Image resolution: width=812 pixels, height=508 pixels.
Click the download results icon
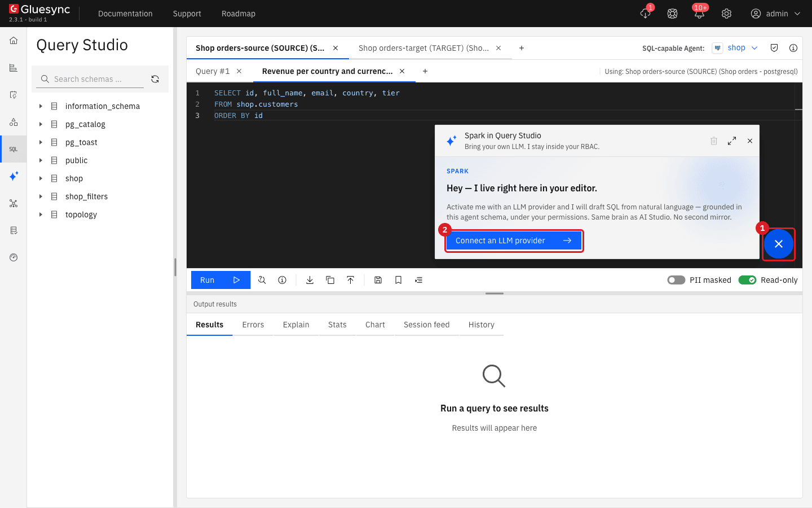click(310, 280)
